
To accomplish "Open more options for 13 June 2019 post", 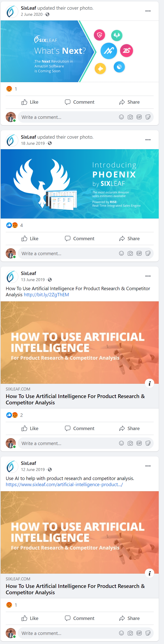I will pyautogui.click(x=148, y=276).
